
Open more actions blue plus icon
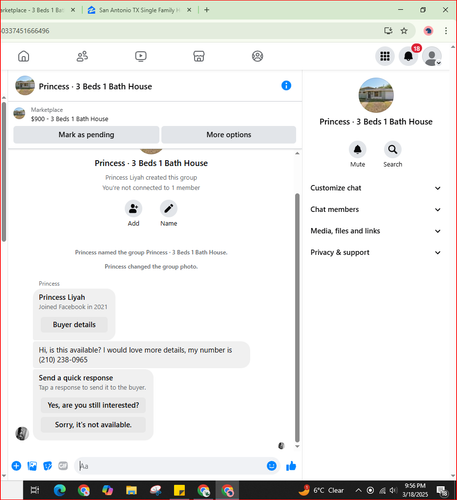(x=16, y=466)
